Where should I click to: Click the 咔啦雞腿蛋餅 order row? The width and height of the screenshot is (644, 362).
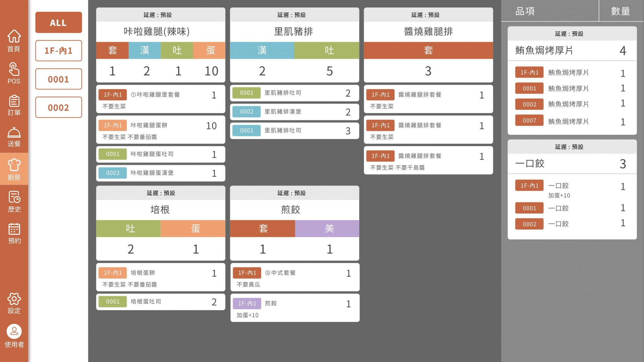[160, 130]
